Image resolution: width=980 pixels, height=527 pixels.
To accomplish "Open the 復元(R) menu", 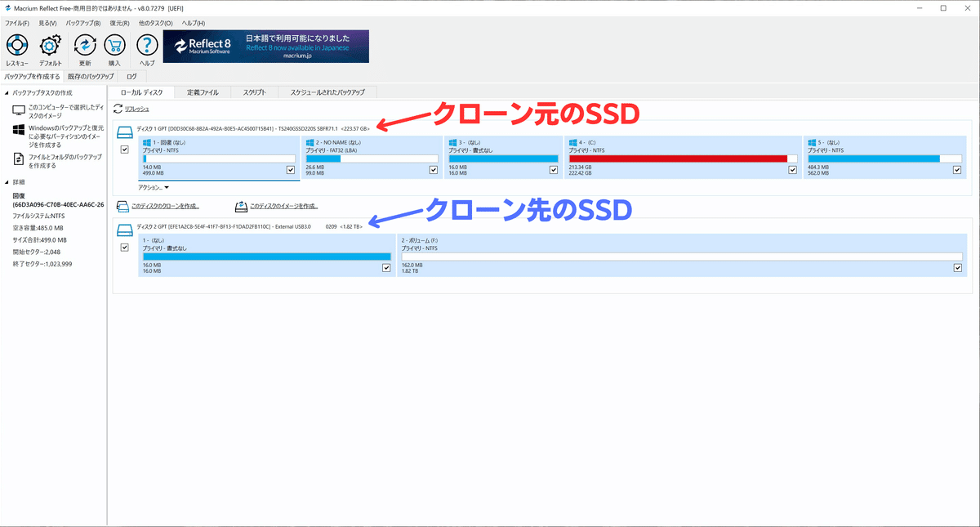I will point(121,23).
